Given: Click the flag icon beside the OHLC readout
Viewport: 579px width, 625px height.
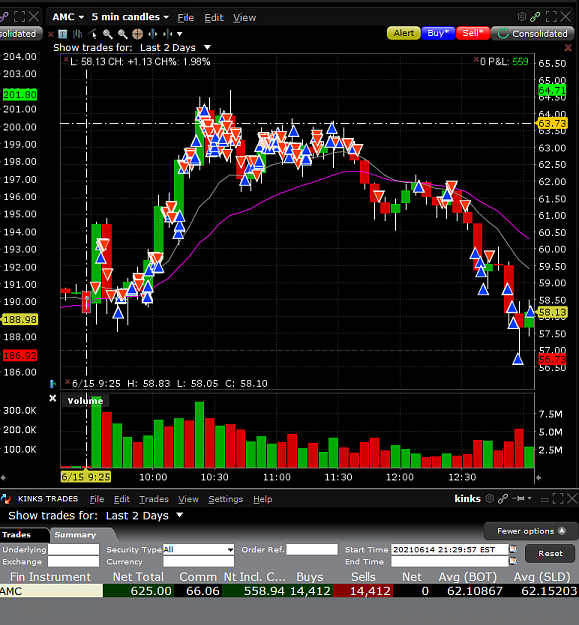Looking at the screenshot, I should (53, 383).
